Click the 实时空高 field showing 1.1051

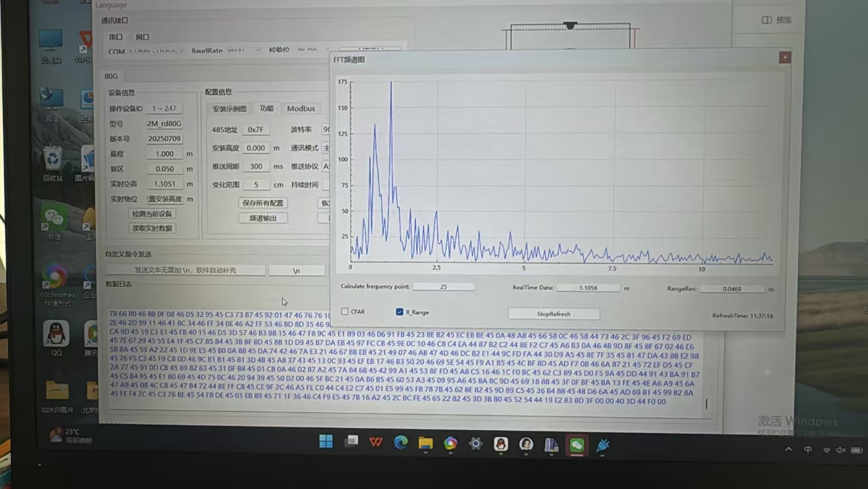click(164, 184)
